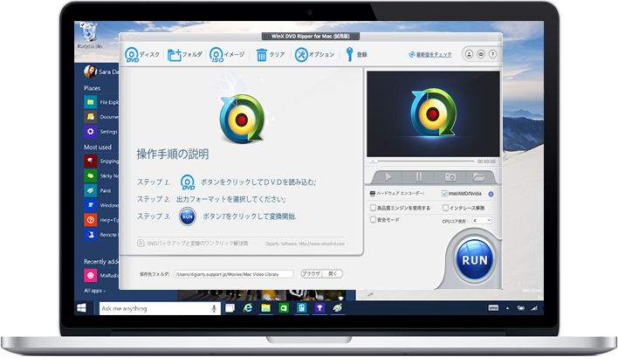Open the Recycle Bin on the desktop
Image resolution: width=618 pixels, height=364 pixels.
point(90,36)
